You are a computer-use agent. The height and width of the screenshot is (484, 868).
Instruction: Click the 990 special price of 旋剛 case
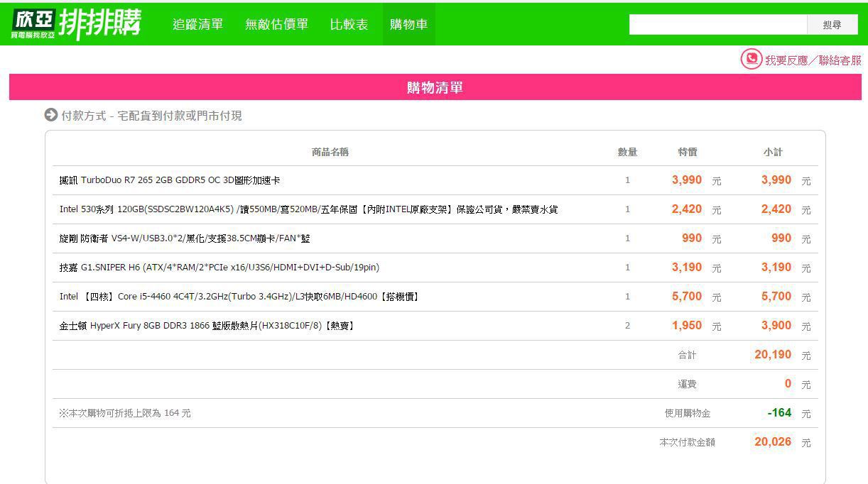point(692,238)
